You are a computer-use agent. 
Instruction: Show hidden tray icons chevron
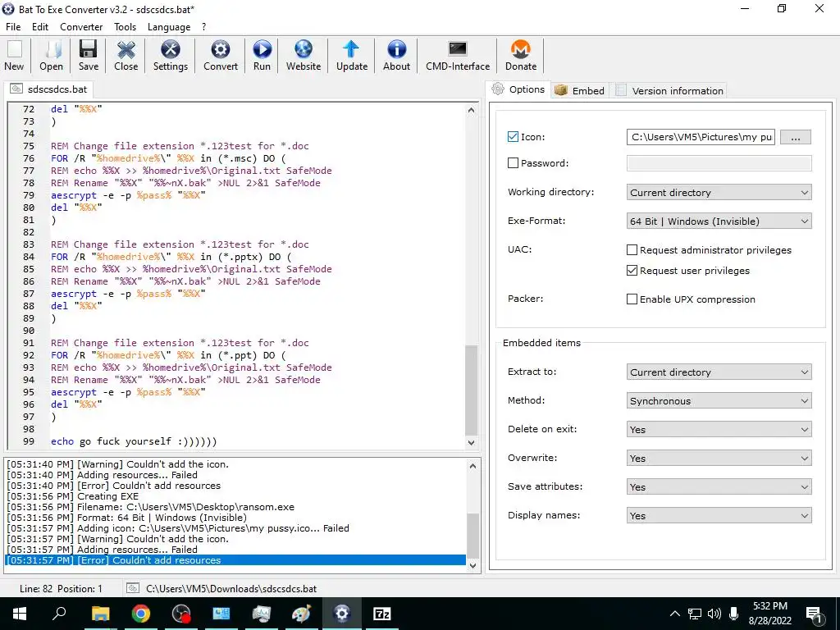(675, 614)
